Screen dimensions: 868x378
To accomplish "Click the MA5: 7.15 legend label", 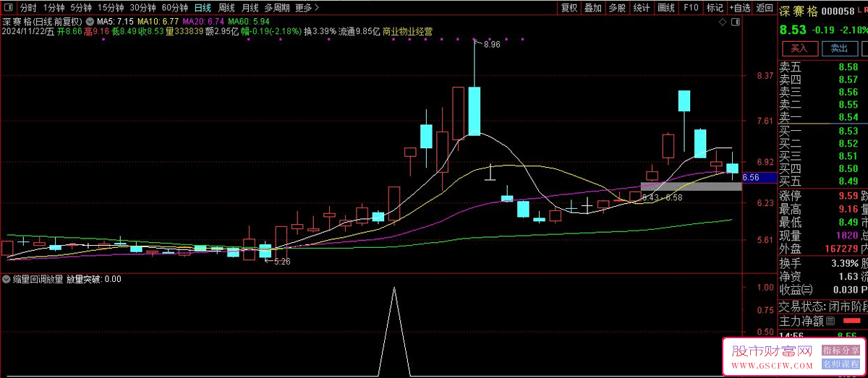I will click(x=115, y=22).
